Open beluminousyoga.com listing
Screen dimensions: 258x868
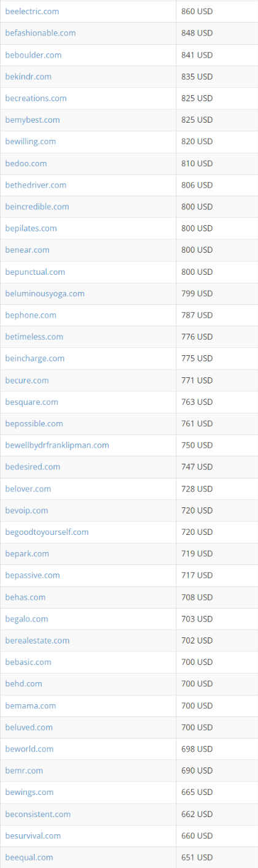45,293
